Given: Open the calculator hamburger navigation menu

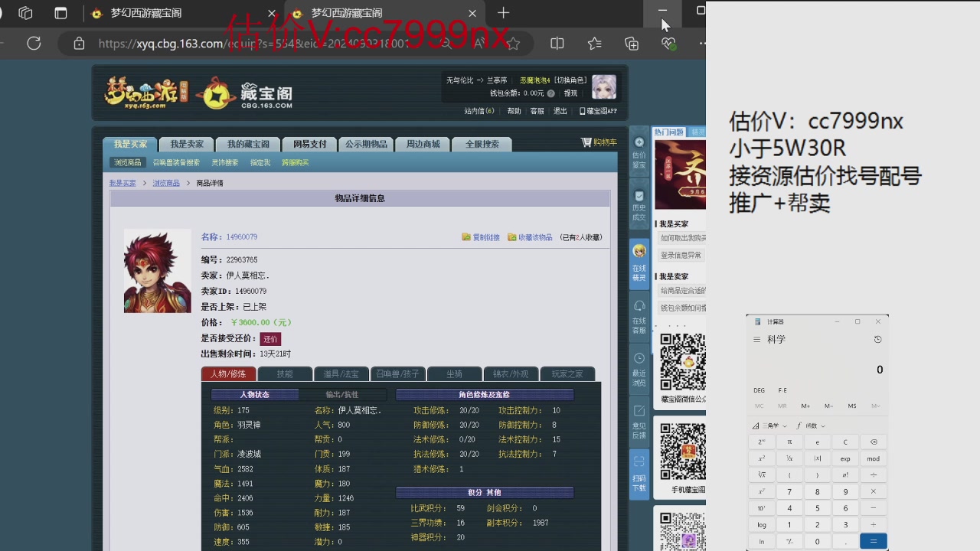Looking at the screenshot, I should point(757,339).
